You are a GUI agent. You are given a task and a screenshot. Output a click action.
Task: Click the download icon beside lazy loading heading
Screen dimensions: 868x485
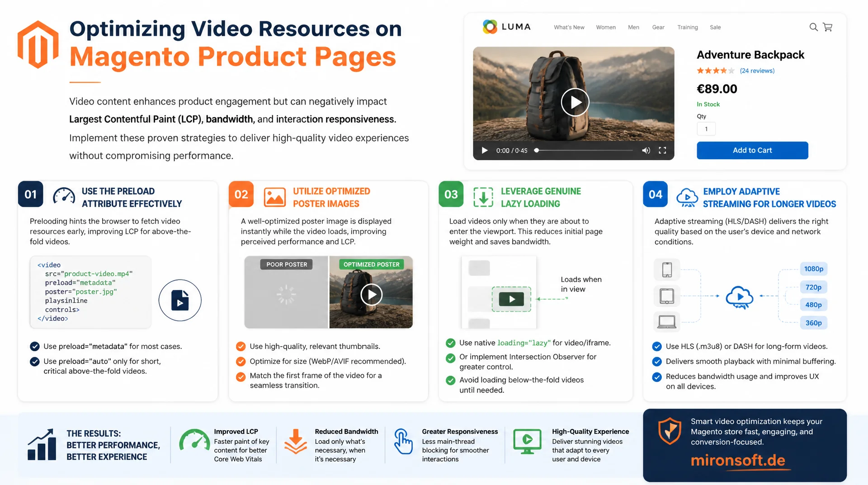[483, 197]
